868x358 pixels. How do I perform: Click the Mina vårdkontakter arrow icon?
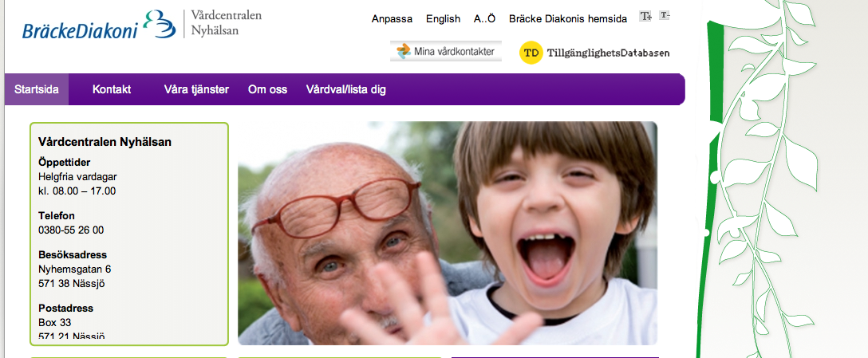tap(404, 52)
